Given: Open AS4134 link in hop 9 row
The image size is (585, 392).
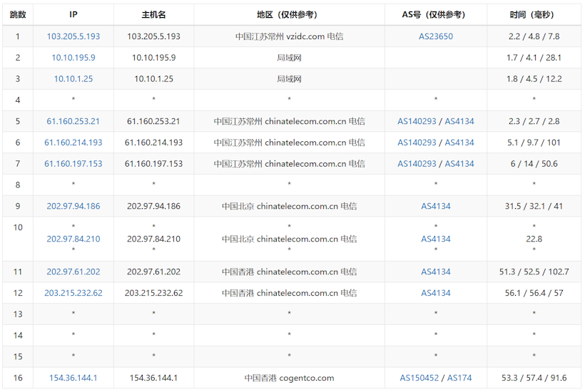Looking at the screenshot, I should (x=435, y=207).
